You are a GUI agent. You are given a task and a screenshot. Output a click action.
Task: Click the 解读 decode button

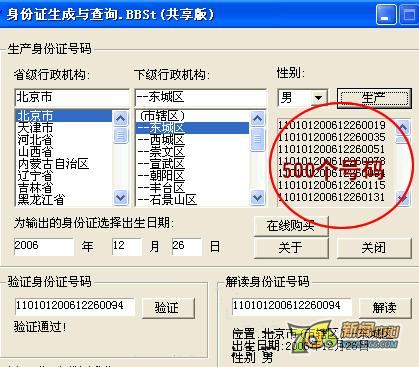(385, 307)
